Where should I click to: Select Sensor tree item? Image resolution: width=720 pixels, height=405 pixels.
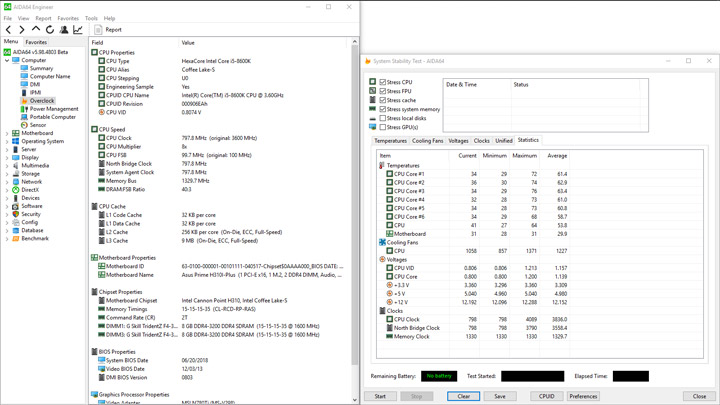tap(38, 125)
